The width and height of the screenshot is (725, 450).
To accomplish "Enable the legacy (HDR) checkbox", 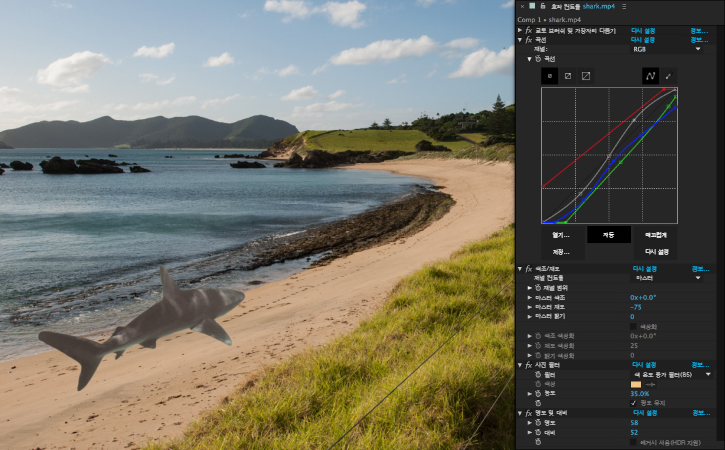I will coord(634,441).
